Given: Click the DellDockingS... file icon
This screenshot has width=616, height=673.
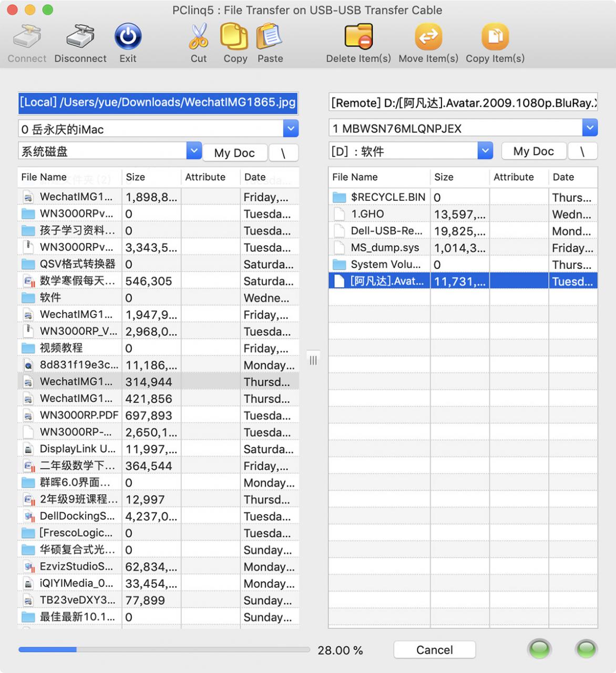Looking at the screenshot, I should [28, 516].
